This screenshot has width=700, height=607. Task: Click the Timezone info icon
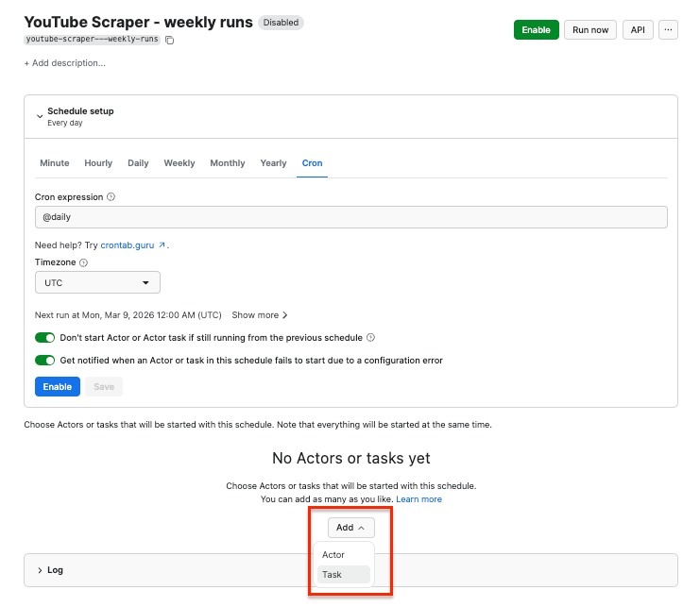click(x=84, y=263)
